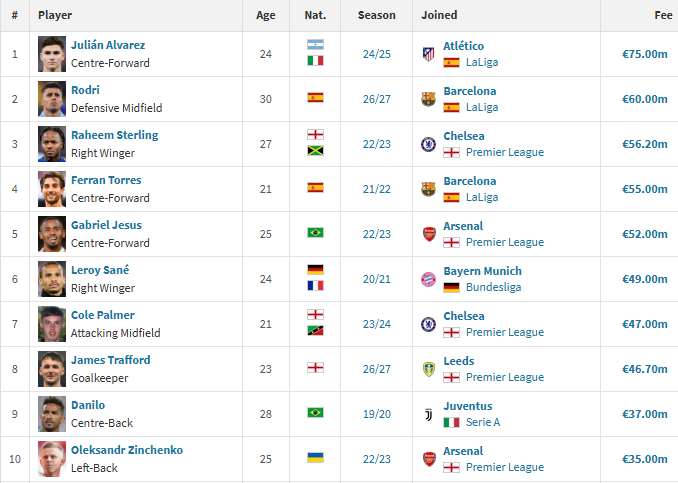The height and width of the screenshot is (483, 678).
Task: Click the Leeds club crest
Action: point(428,369)
